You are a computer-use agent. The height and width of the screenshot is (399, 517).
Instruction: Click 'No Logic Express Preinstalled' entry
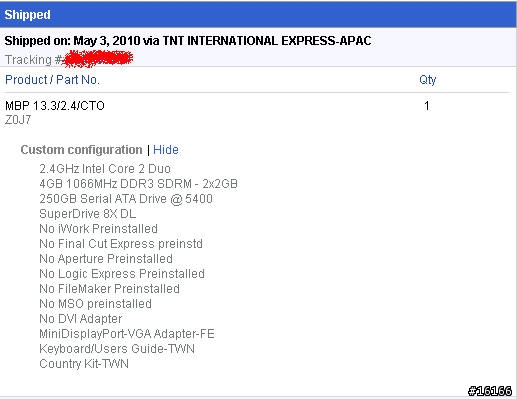[x=122, y=274]
